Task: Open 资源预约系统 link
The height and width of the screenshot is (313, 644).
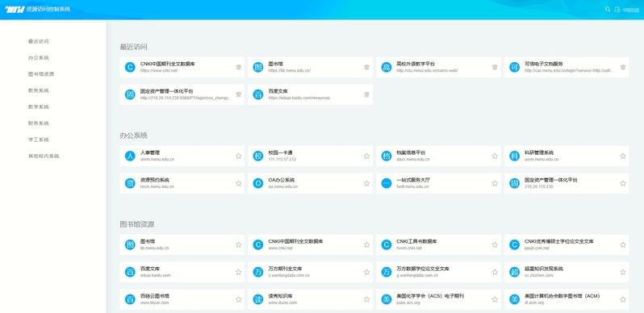Action: point(154,180)
